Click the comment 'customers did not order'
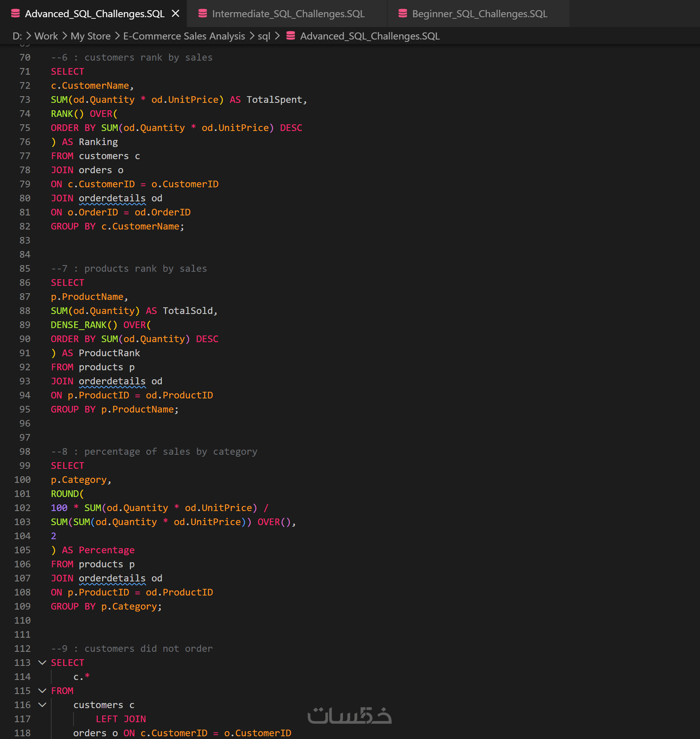Image resolution: width=700 pixels, height=739 pixels. coord(149,649)
